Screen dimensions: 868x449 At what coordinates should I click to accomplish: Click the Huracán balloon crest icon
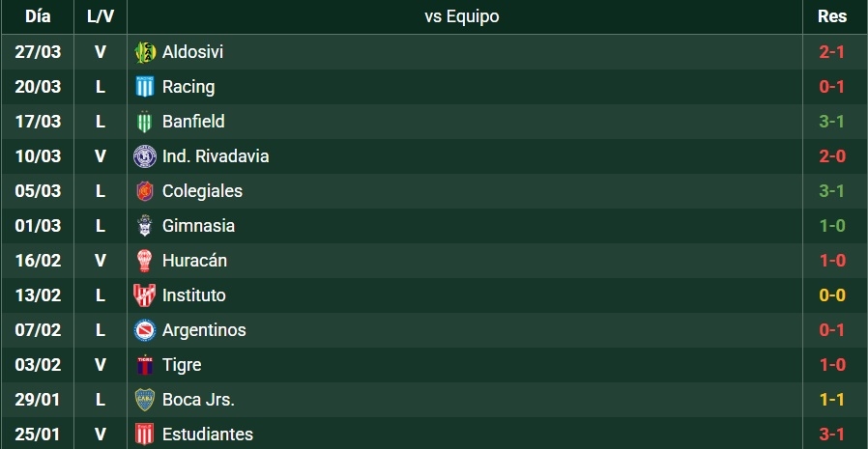[x=145, y=261]
